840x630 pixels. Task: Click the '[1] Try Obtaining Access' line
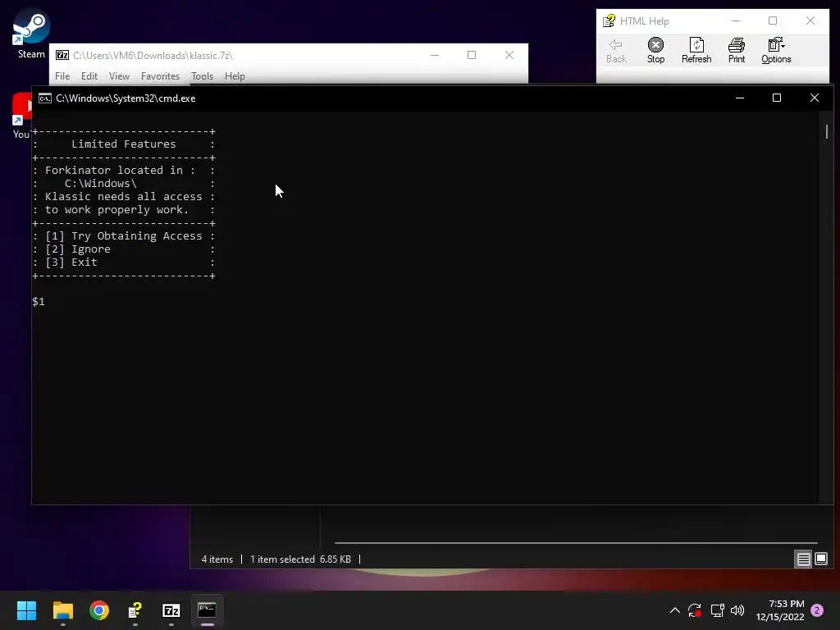coord(124,235)
